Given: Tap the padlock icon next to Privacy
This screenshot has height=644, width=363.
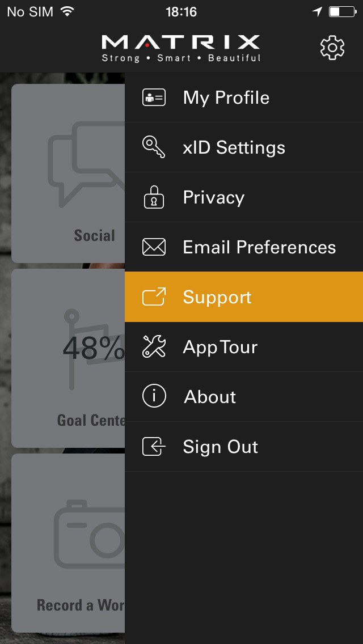Looking at the screenshot, I should pyautogui.click(x=154, y=197).
